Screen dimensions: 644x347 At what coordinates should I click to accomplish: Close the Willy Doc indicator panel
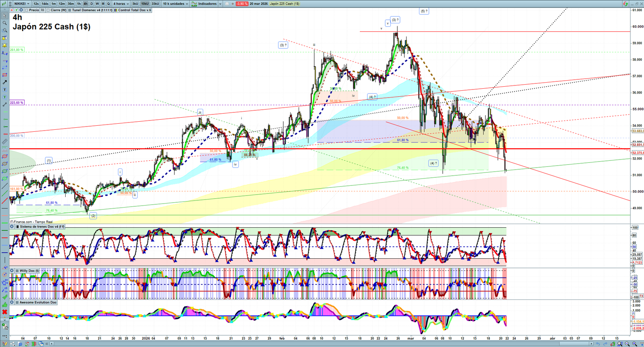tap(12, 271)
